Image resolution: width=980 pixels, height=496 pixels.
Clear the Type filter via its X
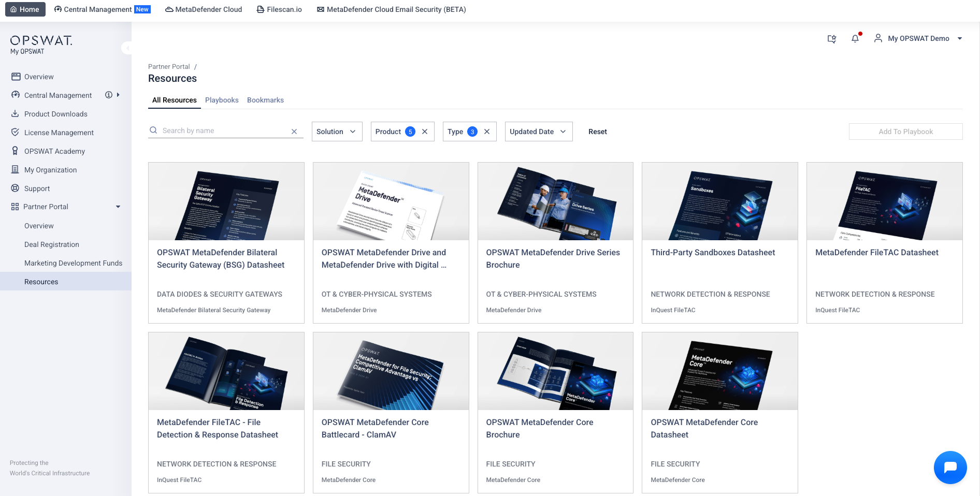coord(487,132)
